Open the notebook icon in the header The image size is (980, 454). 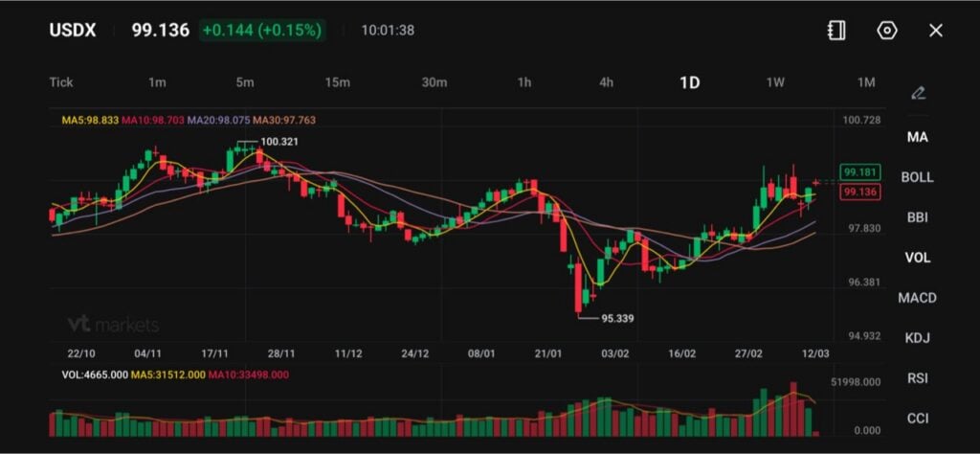pyautogui.click(x=836, y=31)
